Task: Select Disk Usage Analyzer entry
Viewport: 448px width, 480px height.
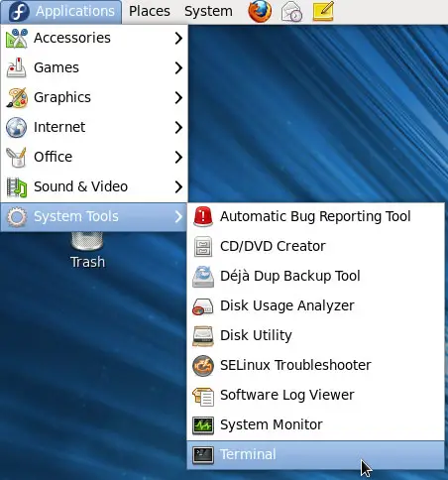Action: pos(315,305)
